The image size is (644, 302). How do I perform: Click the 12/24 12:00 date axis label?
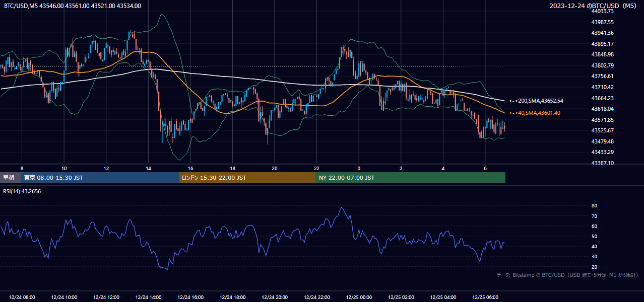pyautogui.click(x=106, y=297)
